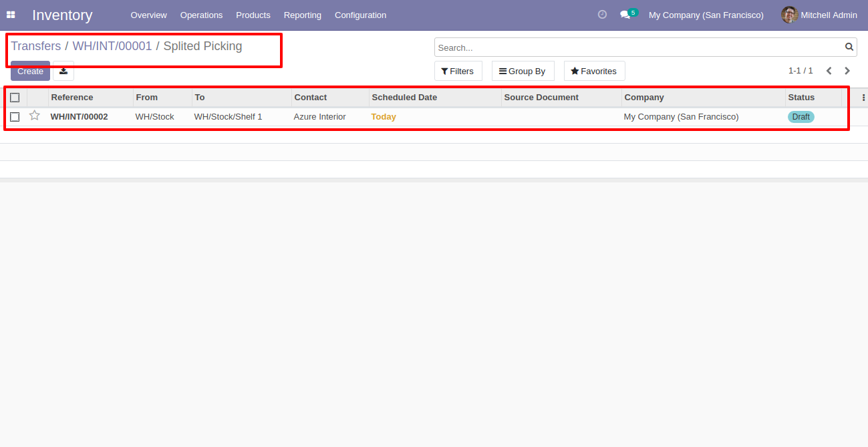Open the Operations menu
868x447 pixels.
201,15
